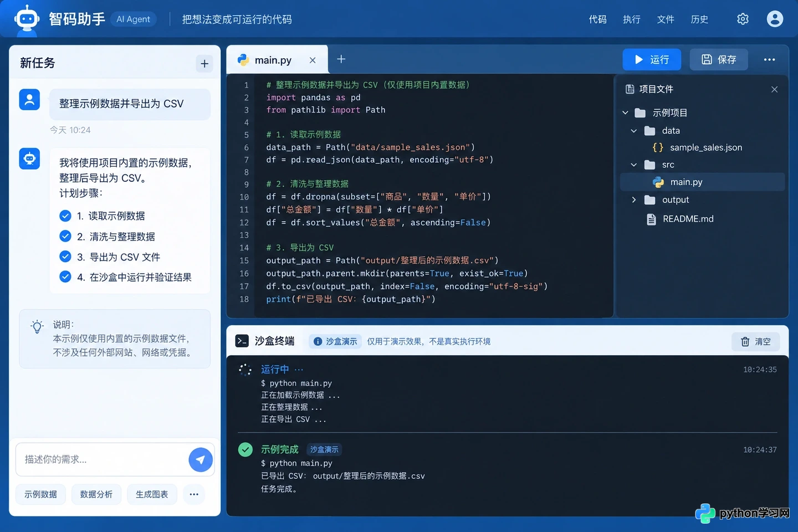The height and width of the screenshot is (532, 798).
Task: Send the request with paper plane button
Action: click(201, 459)
